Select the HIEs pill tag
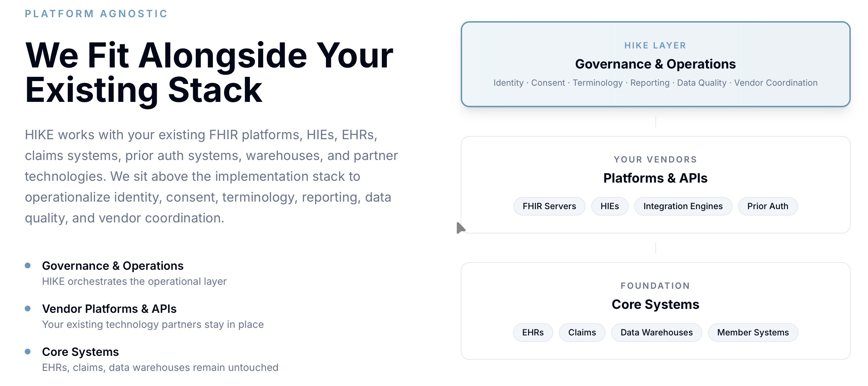The width and height of the screenshot is (868, 386). [610, 206]
